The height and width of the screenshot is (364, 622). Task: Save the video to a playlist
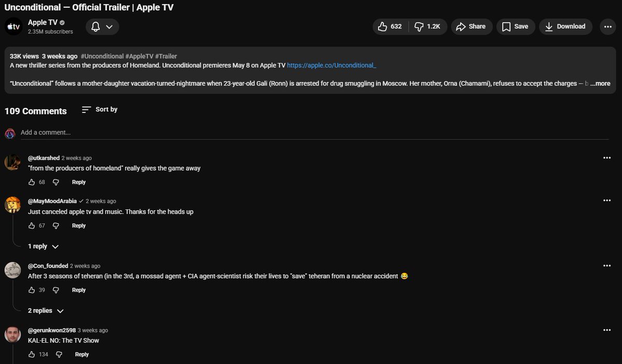(515, 26)
